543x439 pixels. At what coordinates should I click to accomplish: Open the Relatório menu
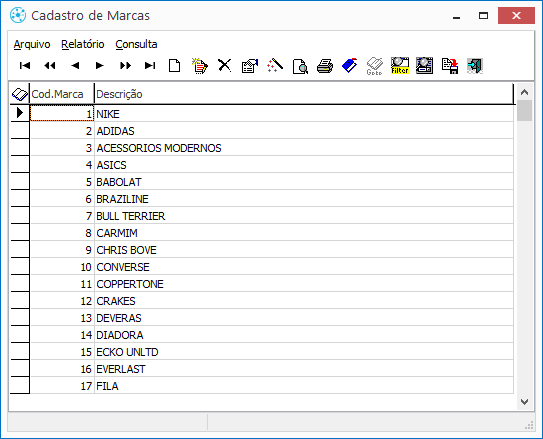83,44
